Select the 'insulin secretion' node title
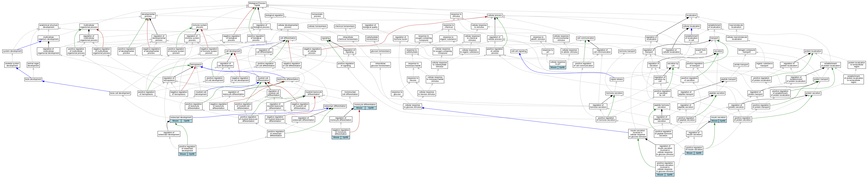Image resolution: width=868 pixels, height=178 pixels. click(x=718, y=117)
